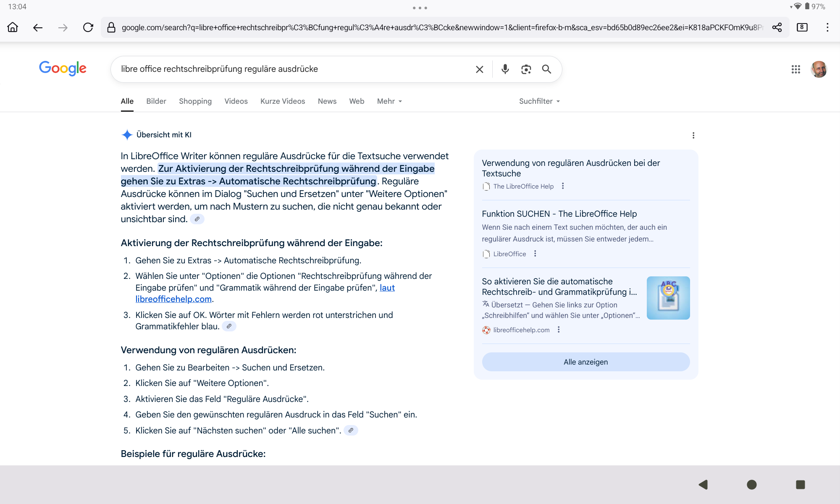Click source link chip after 'Grammatikfehler blau.'
The width and height of the screenshot is (840, 504).
[x=229, y=326]
